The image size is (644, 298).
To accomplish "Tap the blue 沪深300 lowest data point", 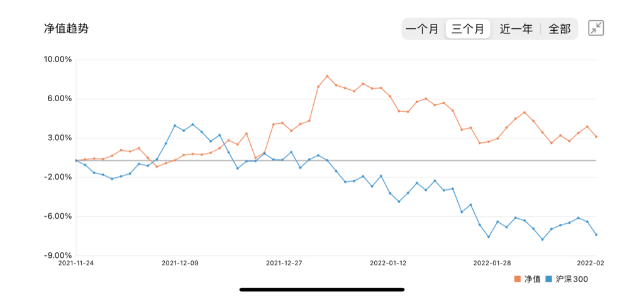I will click(542, 240).
